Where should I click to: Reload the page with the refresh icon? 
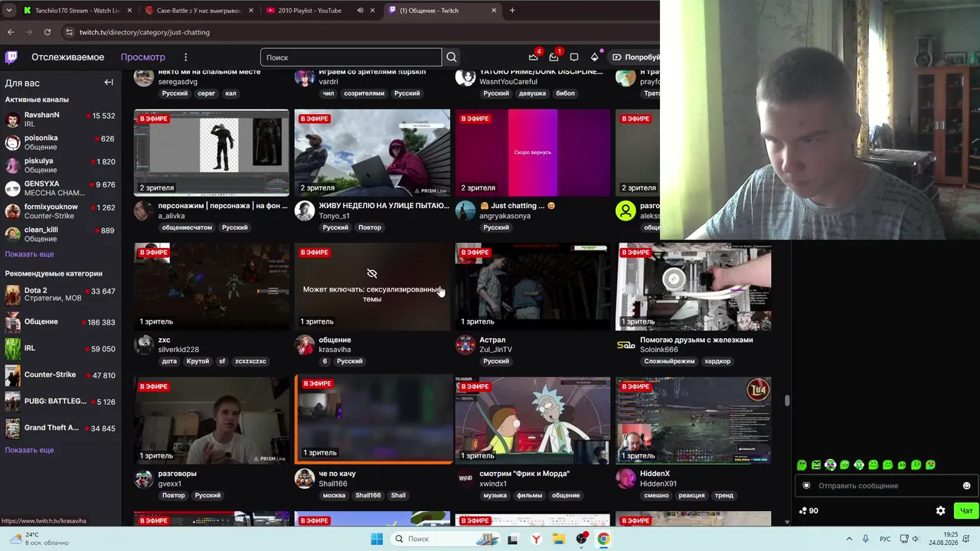click(47, 32)
